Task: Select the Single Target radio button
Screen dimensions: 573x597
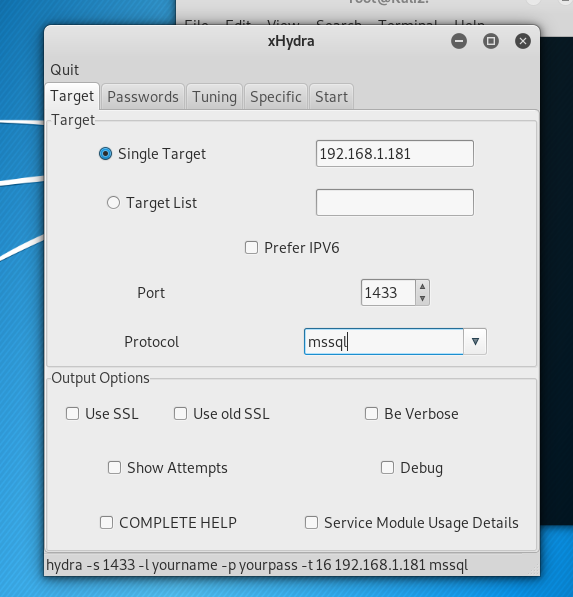Action: click(105, 154)
